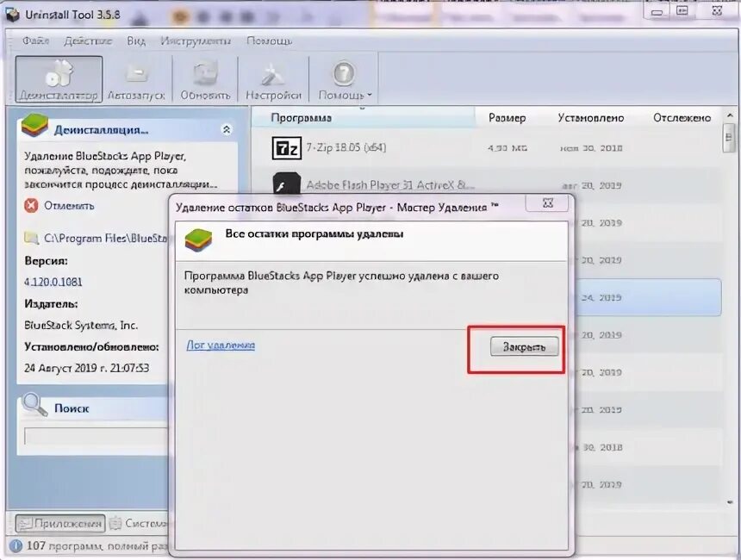Screen dimensions: 741x560
Task: Click the highlighted row dated 24, 2019
Action: [647, 298]
